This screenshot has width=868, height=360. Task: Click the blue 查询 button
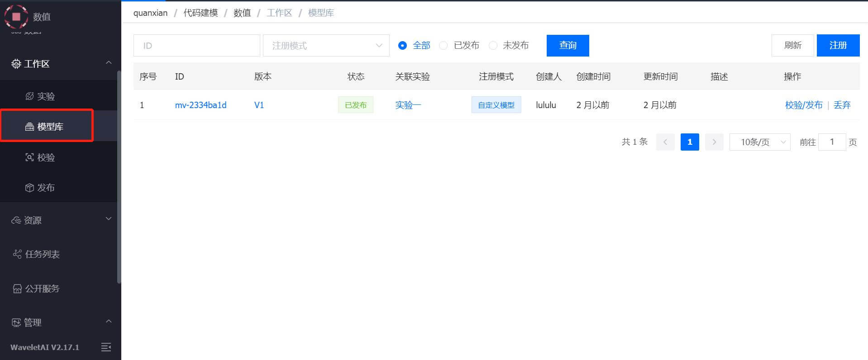coord(568,46)
